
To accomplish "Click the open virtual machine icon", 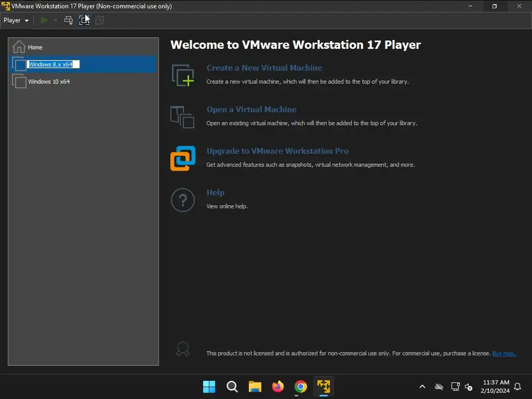I will [x=182, y=117].
